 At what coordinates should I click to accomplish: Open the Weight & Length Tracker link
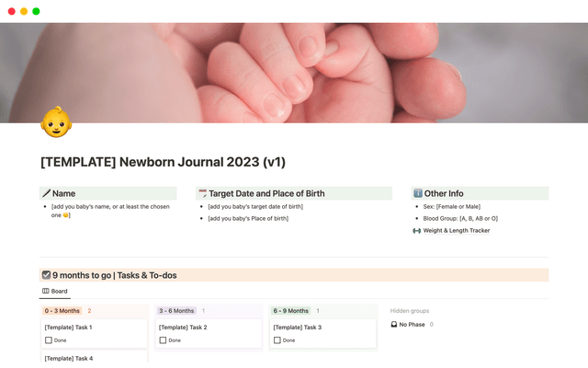[x=457, y=230]
